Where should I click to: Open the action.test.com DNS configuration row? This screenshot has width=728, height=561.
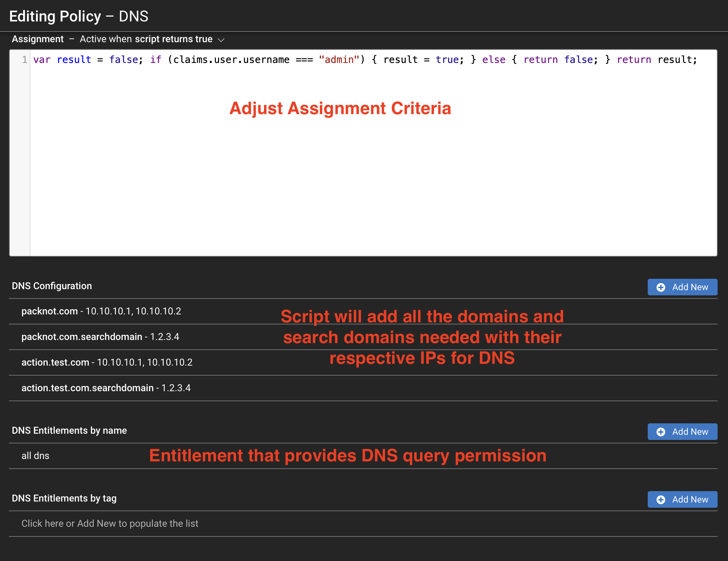point(107,362)
